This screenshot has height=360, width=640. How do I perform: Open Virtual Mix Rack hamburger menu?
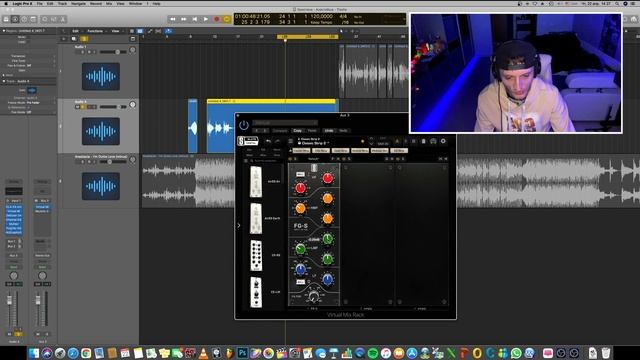[x=291, y=141]
